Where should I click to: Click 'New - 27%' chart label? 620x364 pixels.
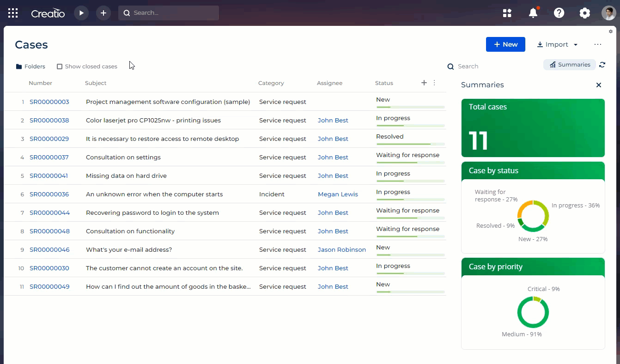click(533, 239)
